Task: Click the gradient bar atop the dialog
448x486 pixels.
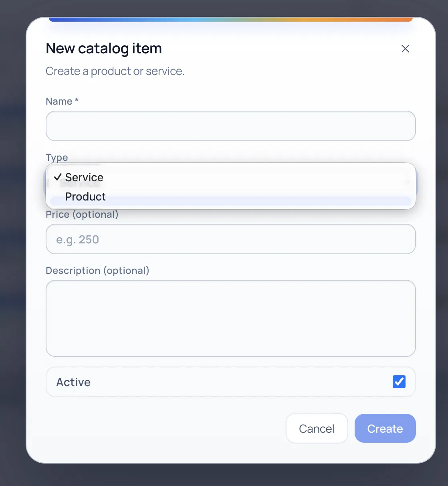Action: 230,18
